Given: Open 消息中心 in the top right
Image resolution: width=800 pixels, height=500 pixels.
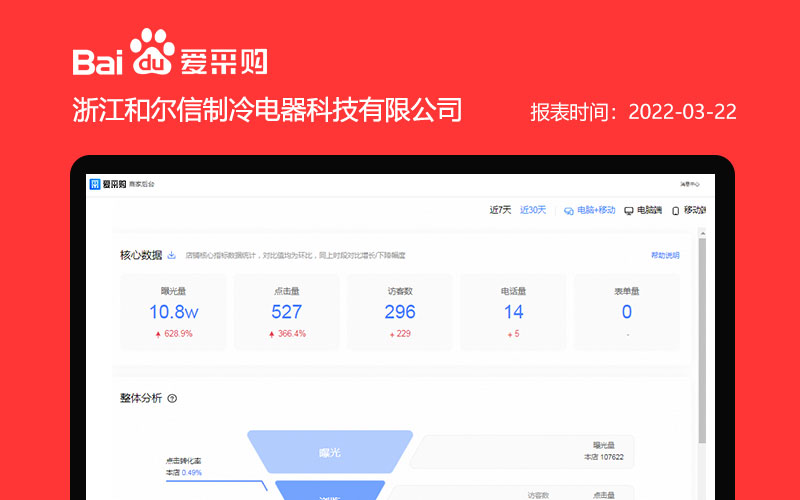Looking at the screenshot, I should 690,184.
